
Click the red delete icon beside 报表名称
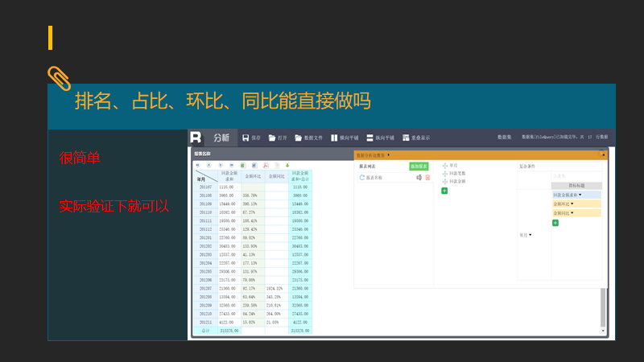pos(429,177)
